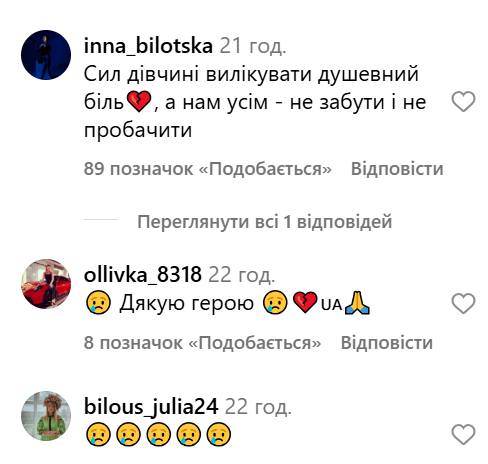
Task: Like inna_bilotska's comment with heart icon
Action: click(x=463, y=101)
